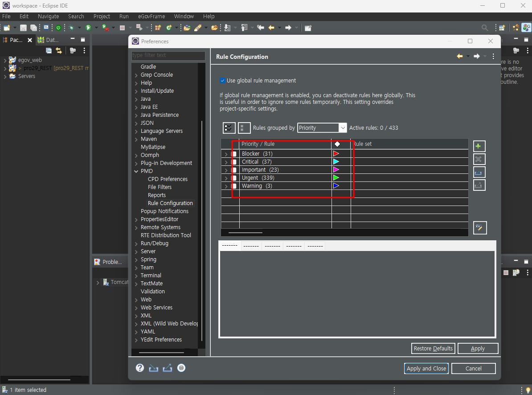Screen dimensions: 532x395
Task: Click the cyan Critical priority marker
Action: click(x=336, y=162)
